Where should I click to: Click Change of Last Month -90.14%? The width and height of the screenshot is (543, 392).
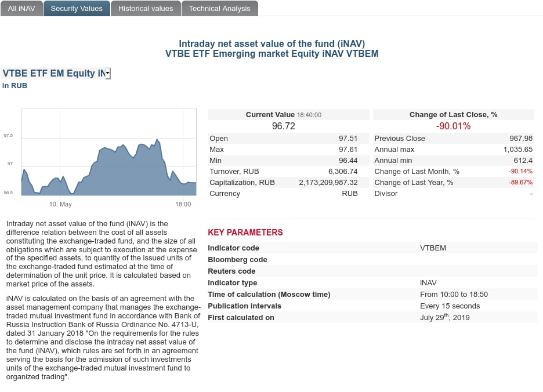(520, 172)
